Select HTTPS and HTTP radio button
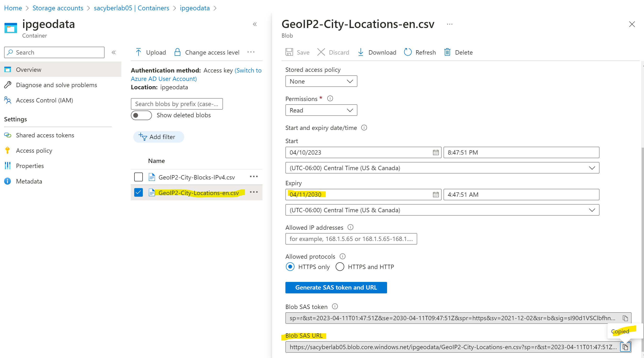 click(x=340, y=267)
